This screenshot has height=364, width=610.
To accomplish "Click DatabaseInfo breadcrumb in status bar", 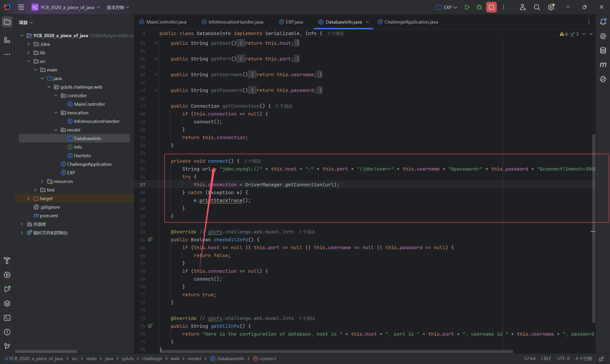I will click(227, 359).
